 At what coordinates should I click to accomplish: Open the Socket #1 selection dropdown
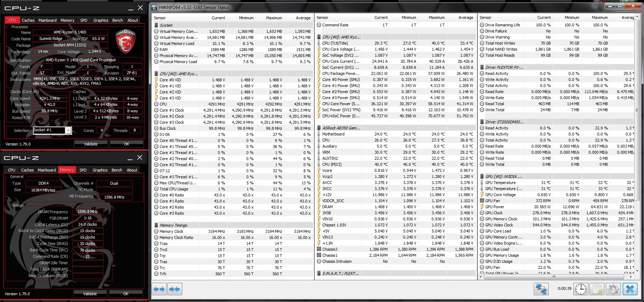[x=68, y=130]
